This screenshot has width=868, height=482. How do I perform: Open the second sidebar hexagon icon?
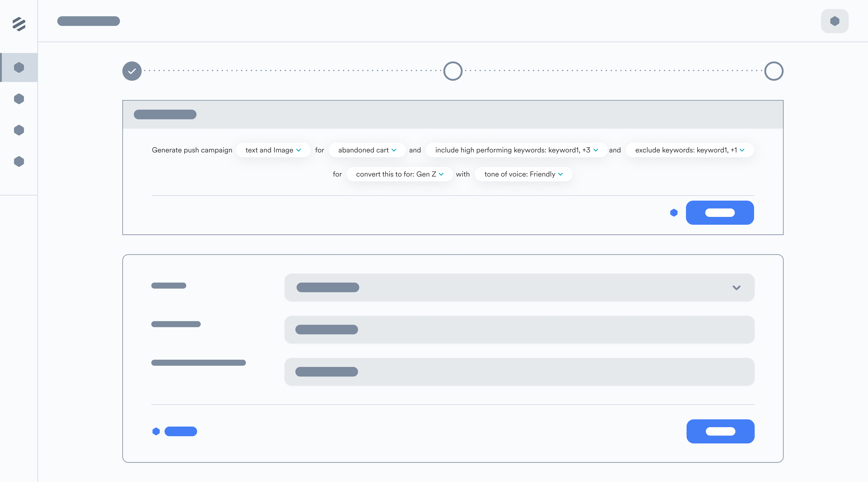(19, 99)
